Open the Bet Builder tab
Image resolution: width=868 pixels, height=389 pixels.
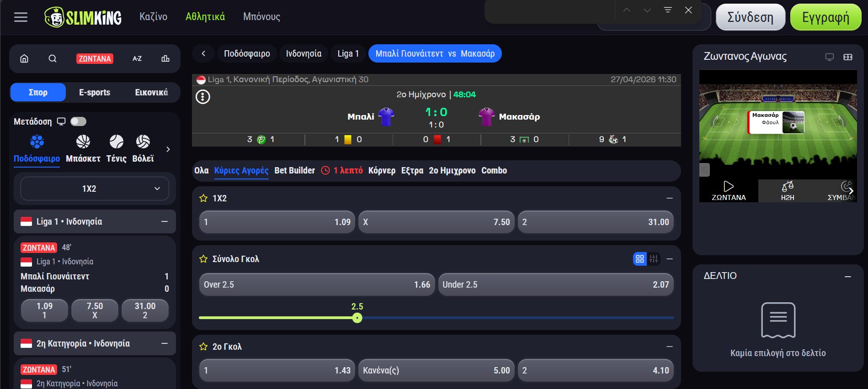(294, 170)
